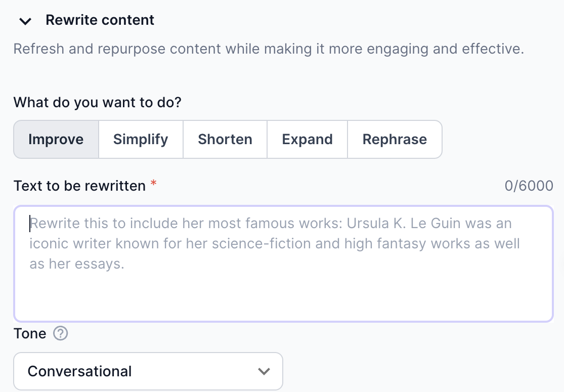The width and height of the screenshot is (564, 392).
Task: Select the Improve option
Action: pos(56,139)
